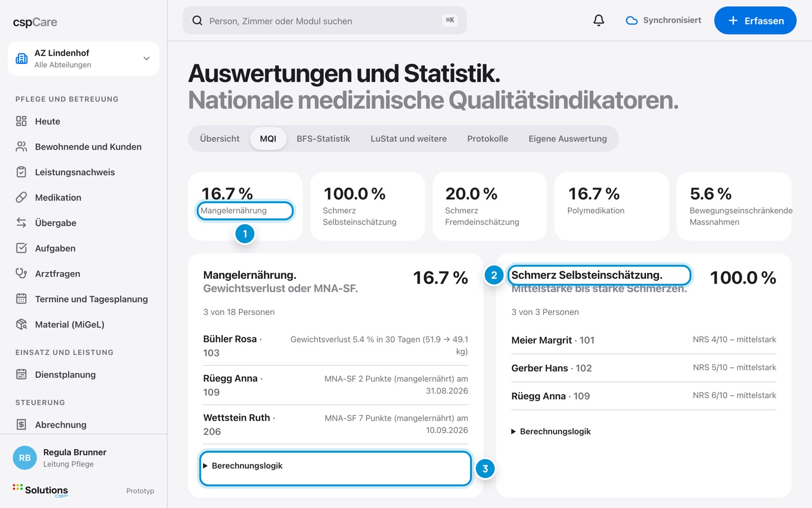Screen dimensions: 812x508
Task: Click the Aufgaben checkbox icon
Action: click(21, 248)
